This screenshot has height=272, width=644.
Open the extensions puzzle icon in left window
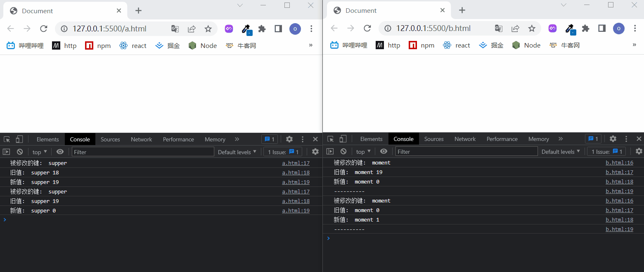click(262, 29)
